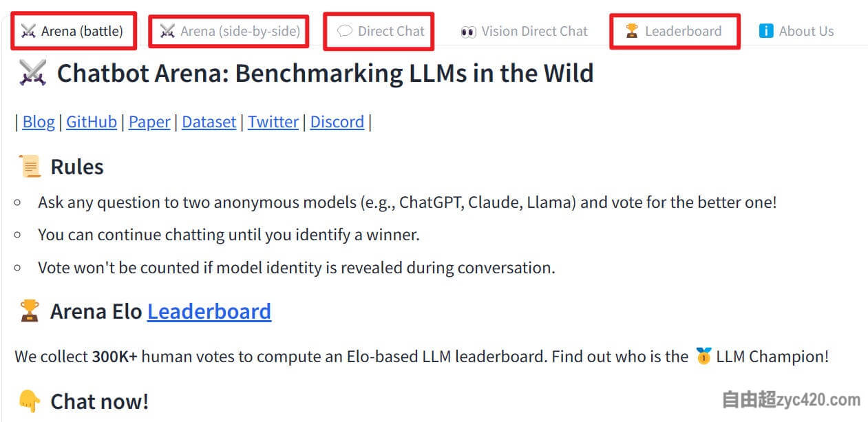Follow the Discord link

(x=337, y=122)
